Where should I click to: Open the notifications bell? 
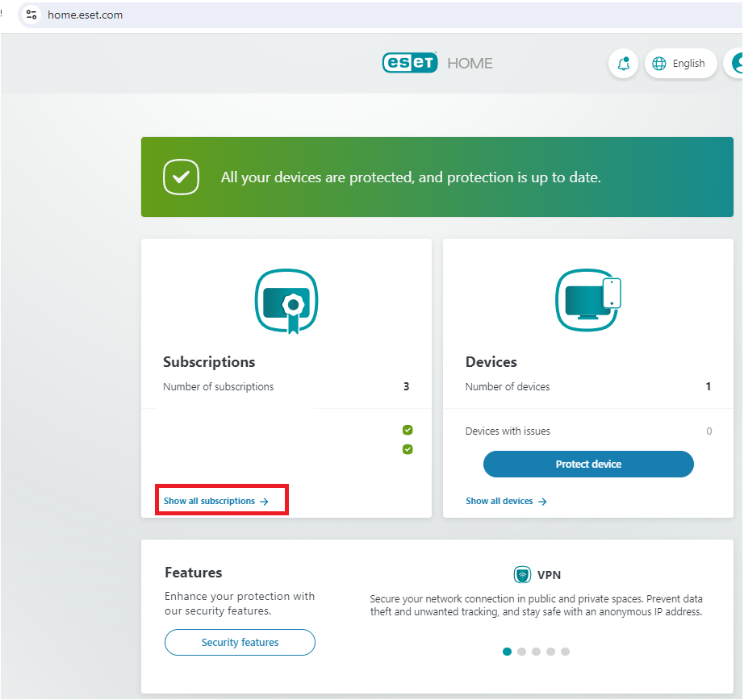pos(624,63)
